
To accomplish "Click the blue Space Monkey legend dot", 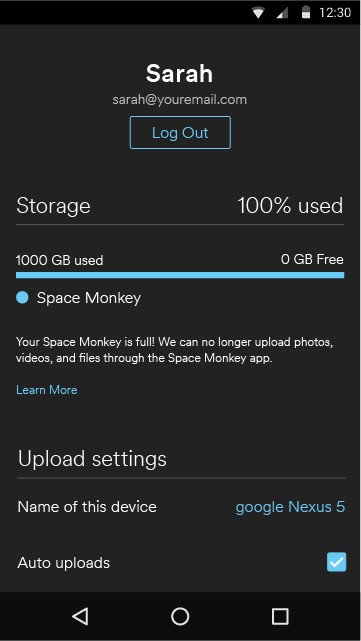I will (x=22, y=298).
